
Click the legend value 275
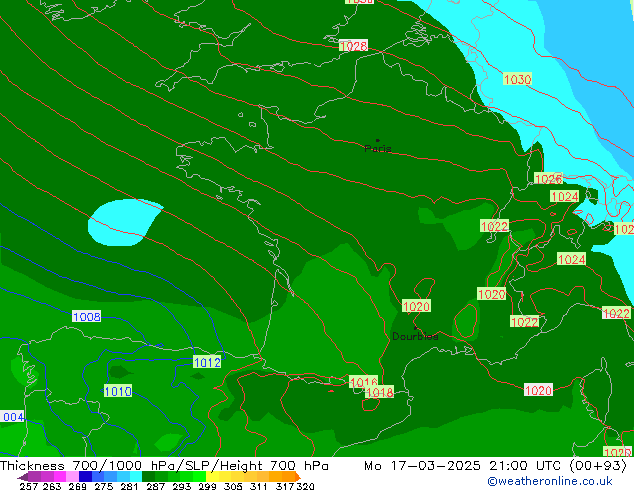(x=104, y=486)
